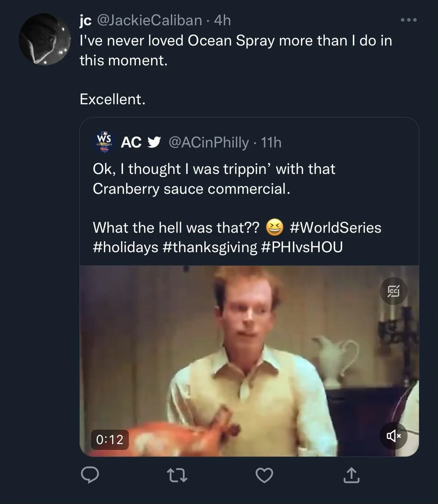Image resolution: width=438 pixels, height=504 pixels.
Task: Toggle closed captions on the video
Action: 393,290
